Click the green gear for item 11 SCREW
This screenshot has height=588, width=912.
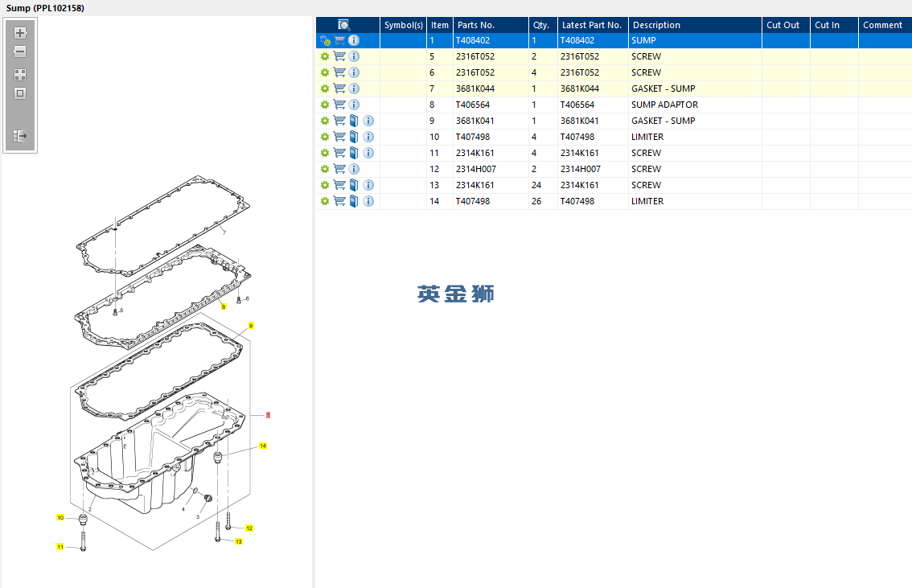(325, 153)
